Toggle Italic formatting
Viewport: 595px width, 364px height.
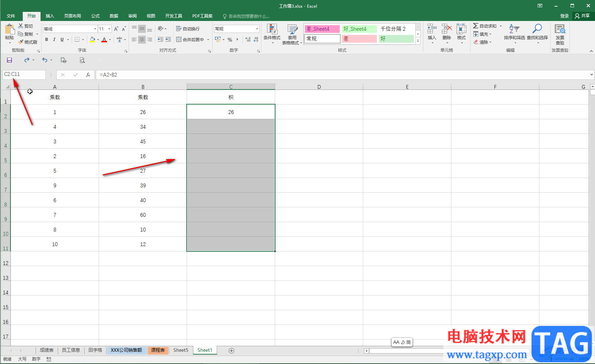54,40
